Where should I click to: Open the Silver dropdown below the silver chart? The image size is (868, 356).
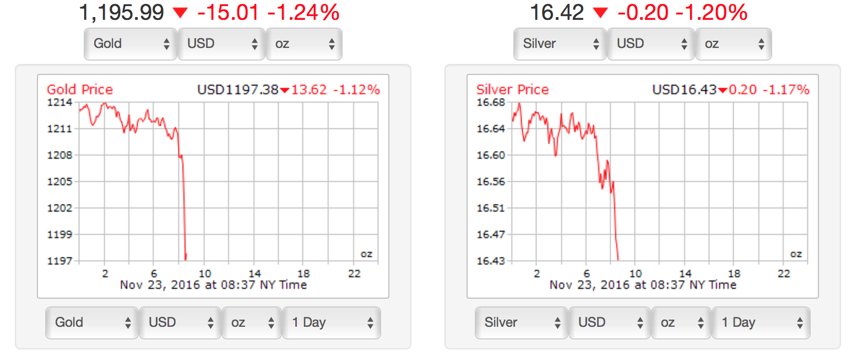click(522, 323)
